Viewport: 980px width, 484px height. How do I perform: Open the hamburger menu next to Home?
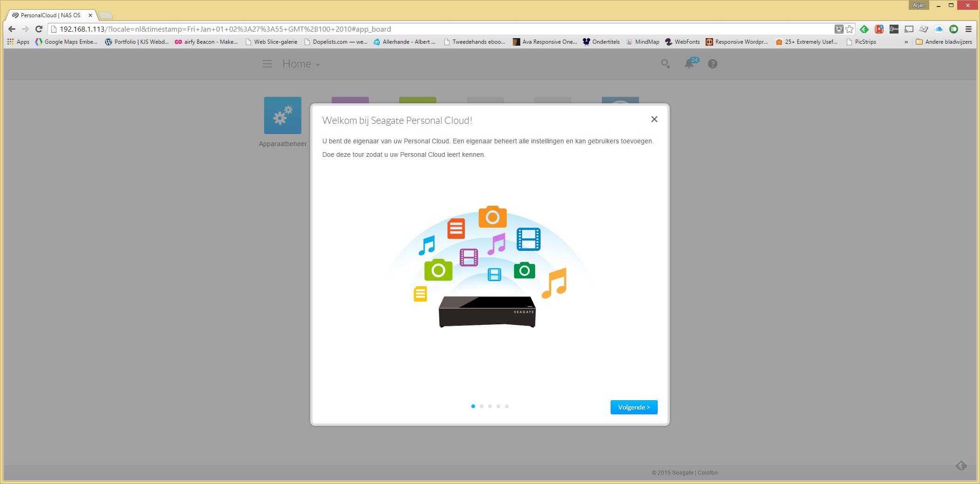pos(267,64)
